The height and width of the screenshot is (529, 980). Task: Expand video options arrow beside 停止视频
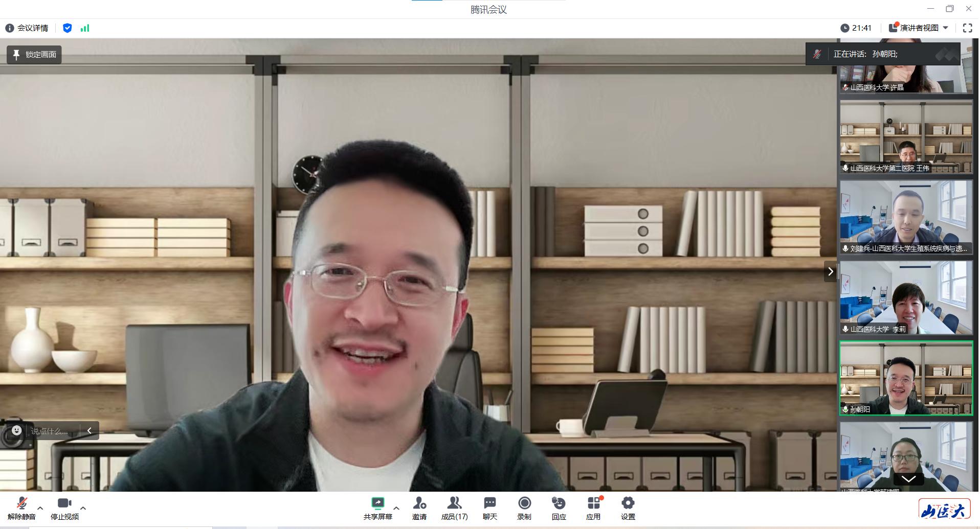tap(83, 508)
